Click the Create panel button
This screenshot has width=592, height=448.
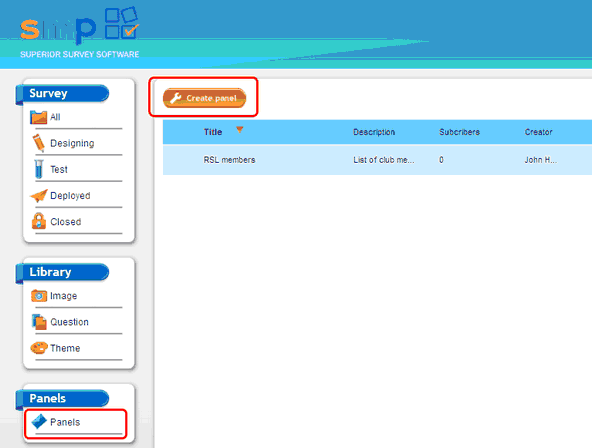coord(204,98)
